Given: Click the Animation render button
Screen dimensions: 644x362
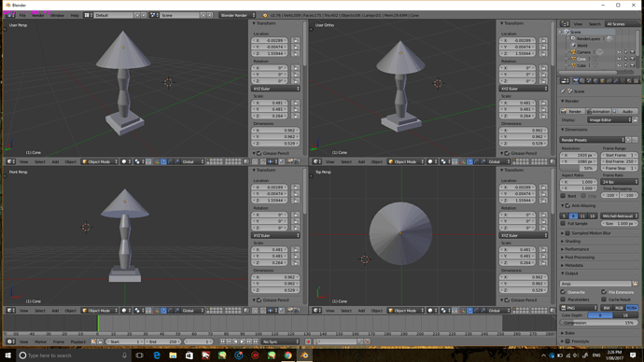Looking at the screenshot, I should 599,111.
